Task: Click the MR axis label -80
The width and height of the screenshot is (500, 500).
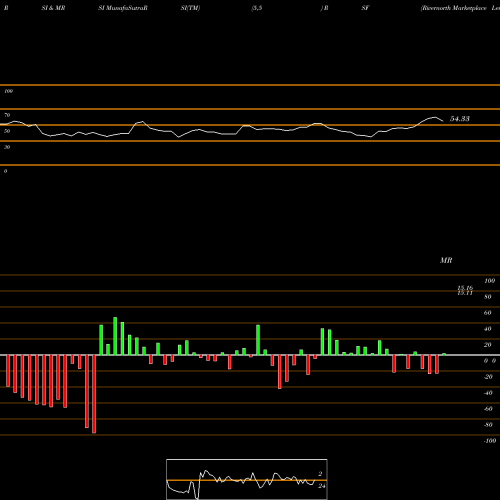Action: tap(488, 425)
